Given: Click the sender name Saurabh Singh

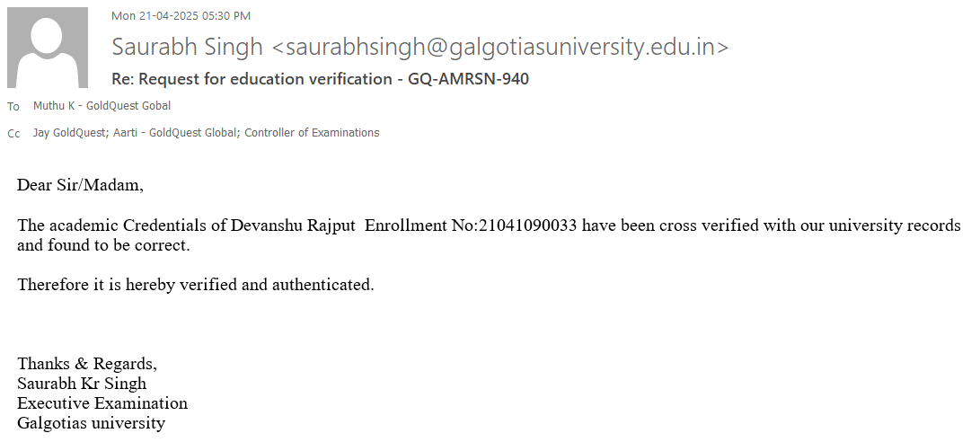Looking at the screenshot, I should tap(187, 48).
